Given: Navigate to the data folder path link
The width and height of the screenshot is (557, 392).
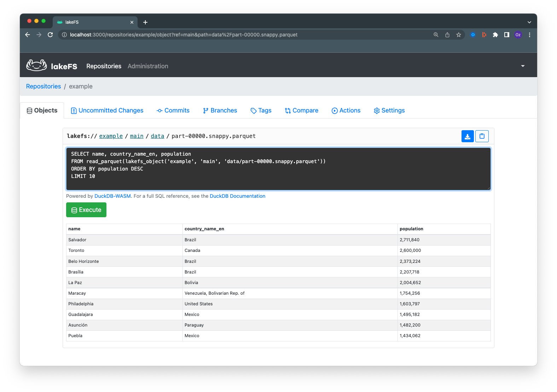Looking at the screenshot, I should [157, 136].
